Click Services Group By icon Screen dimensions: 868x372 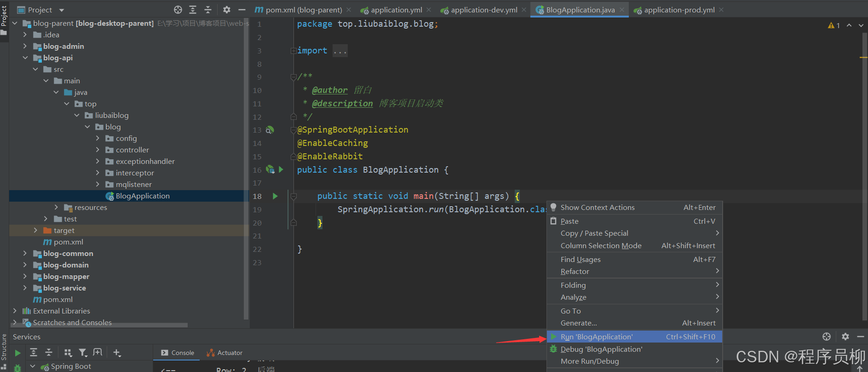click(x=68, y=352)
